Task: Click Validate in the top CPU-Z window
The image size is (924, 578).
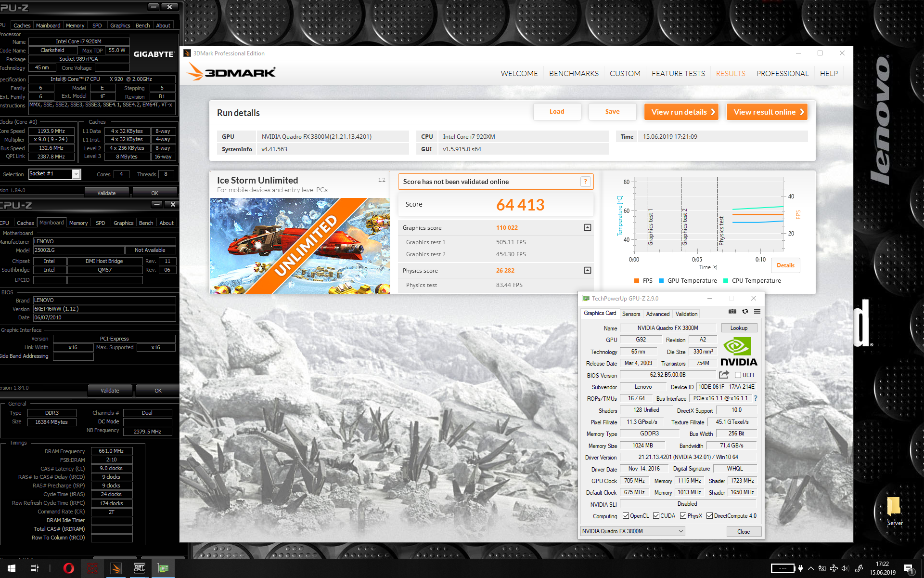Action: (106, 193)
